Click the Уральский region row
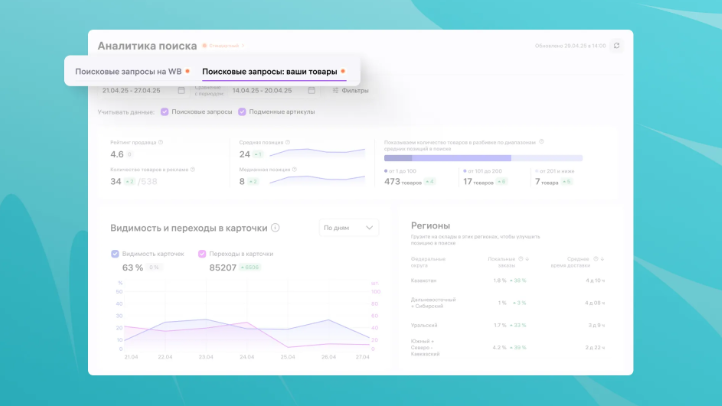This screenshot has height=406, width=722. coord(507,325)
